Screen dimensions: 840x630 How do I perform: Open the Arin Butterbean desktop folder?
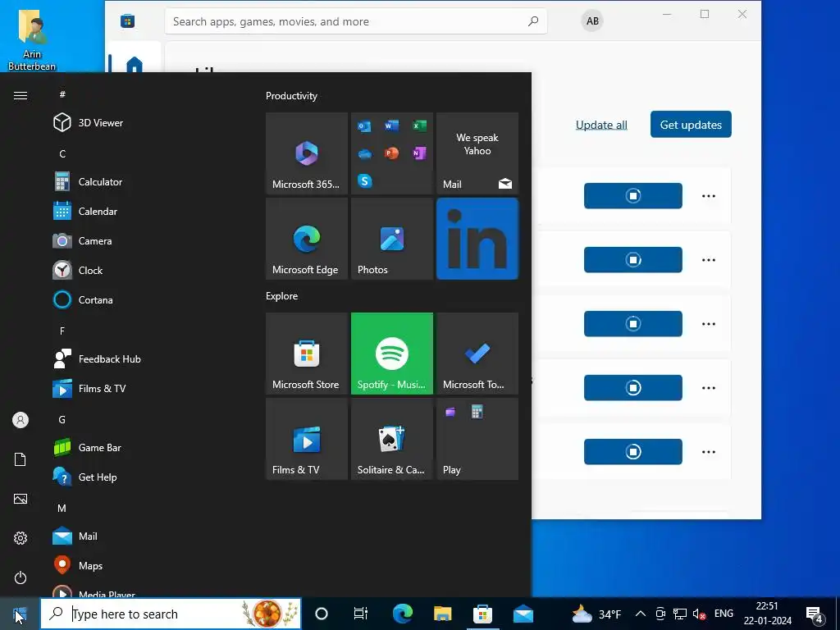tap(32, 39)
